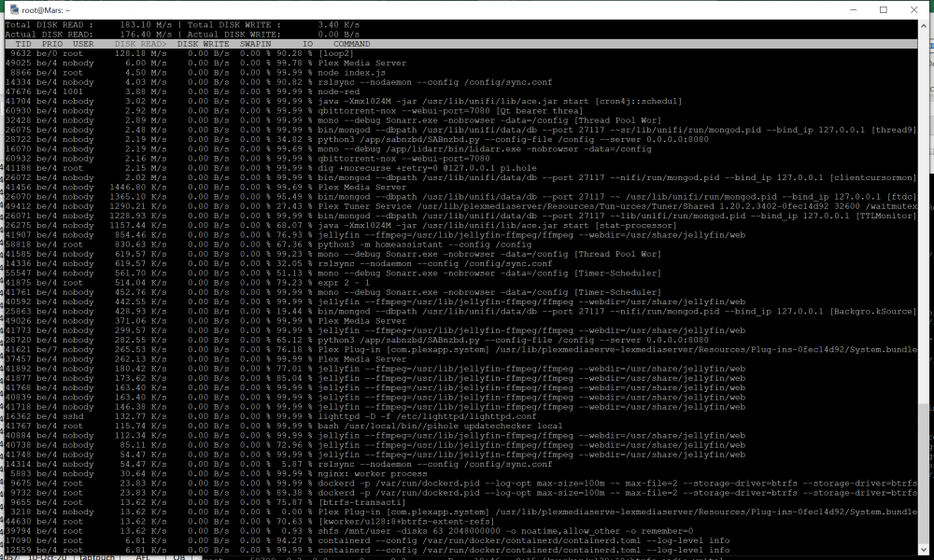Click 'be/7' priority of TID 41621
This screenshot has height=560, width=934.
(x=47, y=349)
